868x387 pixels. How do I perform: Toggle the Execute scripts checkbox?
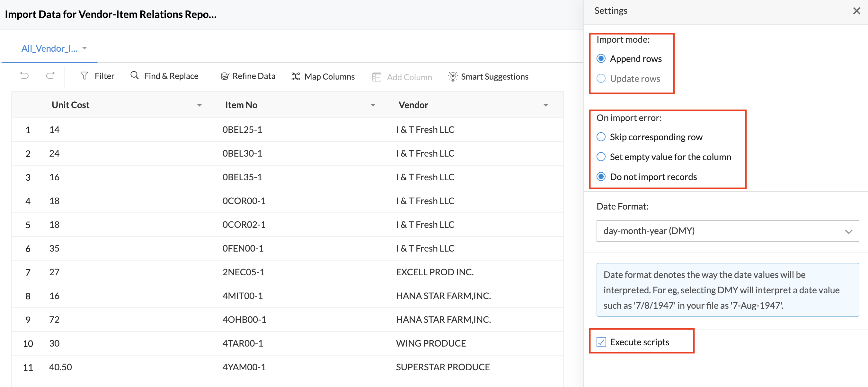coord(601,342)
